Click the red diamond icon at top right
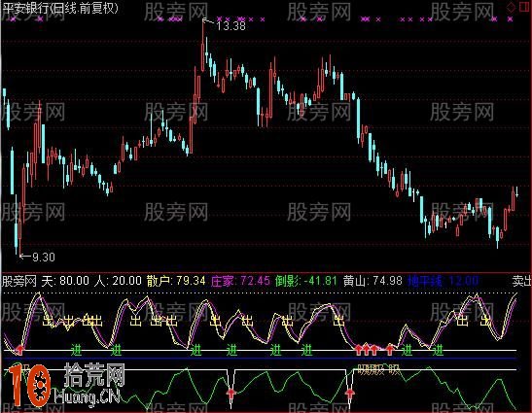532x413 pixels. coord(511,7)
